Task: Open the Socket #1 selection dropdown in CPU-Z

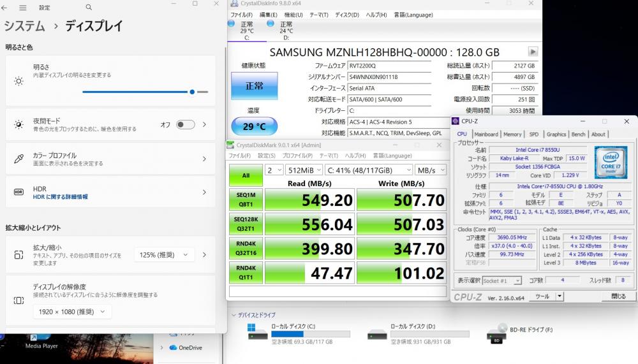Action: coord(502,280)
